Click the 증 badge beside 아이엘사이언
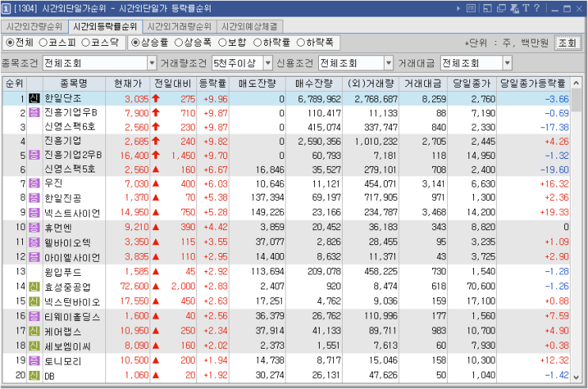The height and width of the screenshot is (389, 588). (34, 257)
